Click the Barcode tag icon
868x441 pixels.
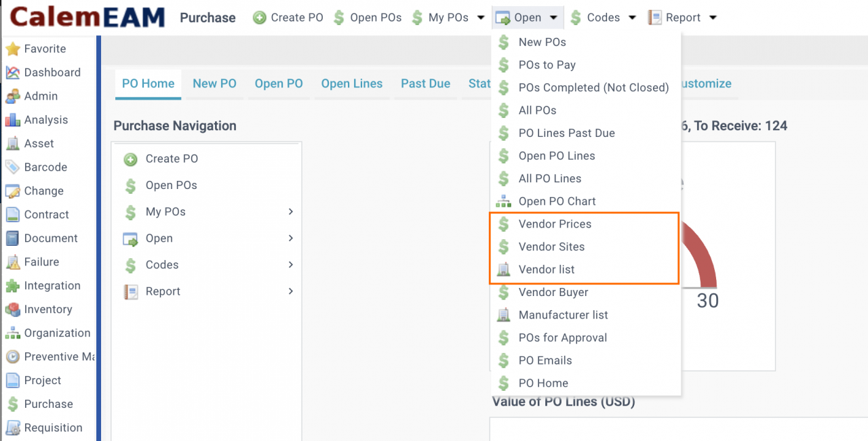pos(12,167)
